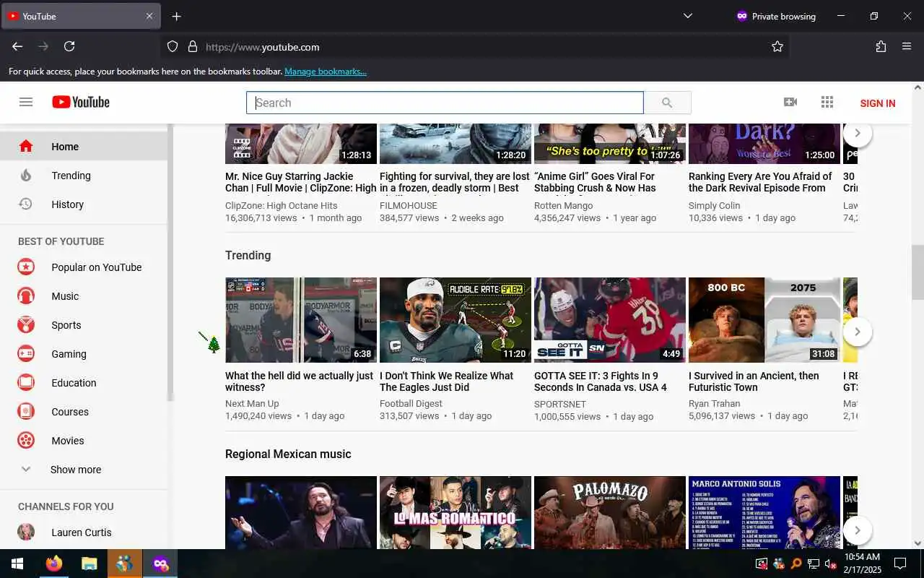This screenshot has height=578, width=924.
Task: Click the Sports trophy icon
Action: coord(26,325)
